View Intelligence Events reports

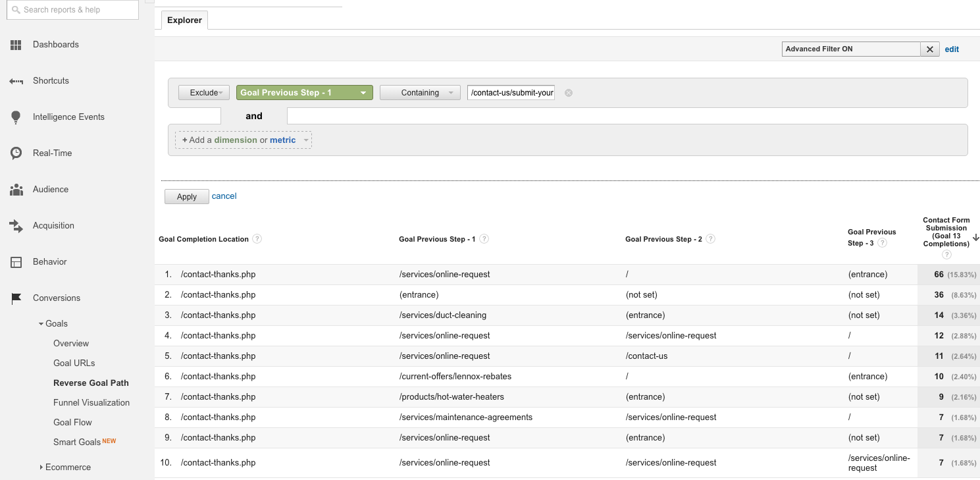point(68,117)
